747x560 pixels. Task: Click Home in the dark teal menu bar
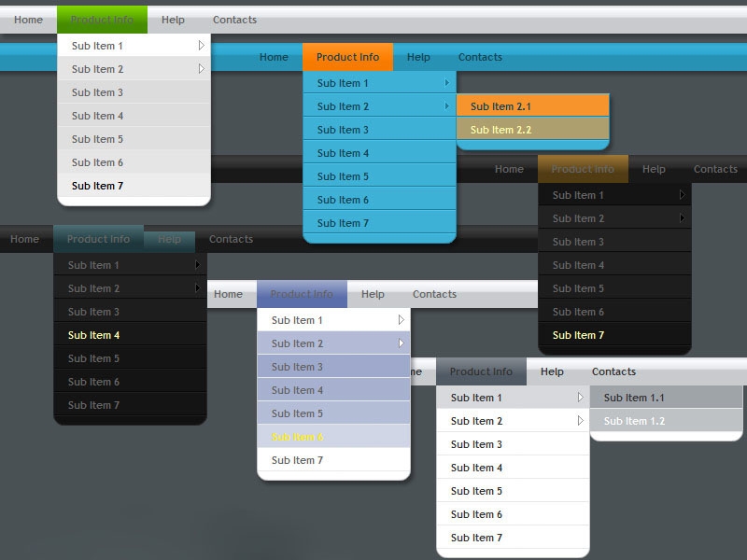pyautogui.click(x=25, y=239)
